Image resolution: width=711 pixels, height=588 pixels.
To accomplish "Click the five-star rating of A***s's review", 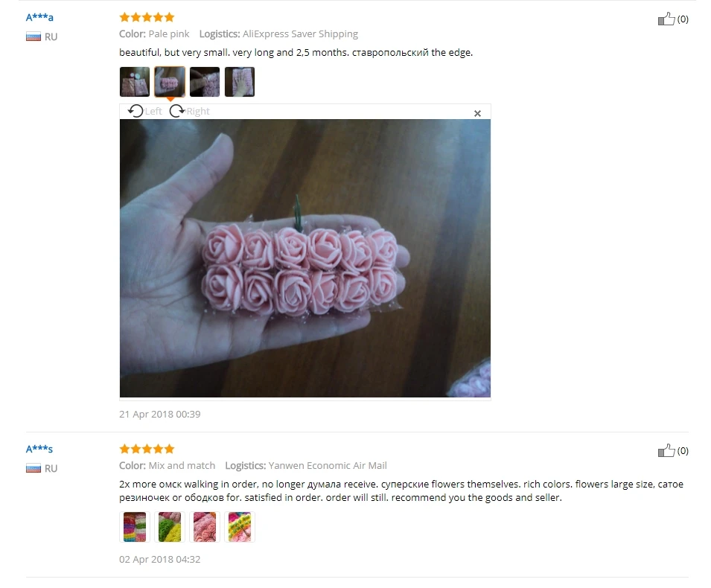I will click(147, 449).
